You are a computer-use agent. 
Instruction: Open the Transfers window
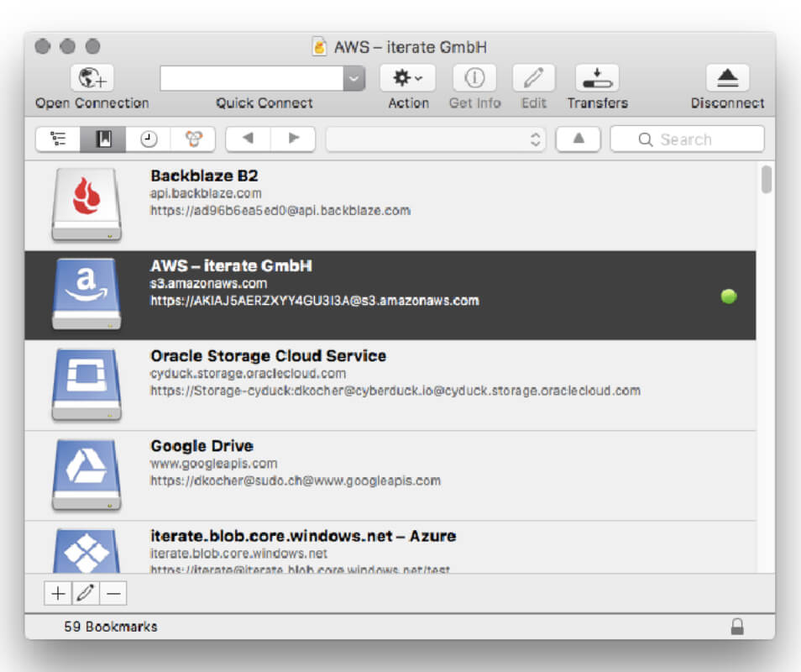[x=597, y=78]
